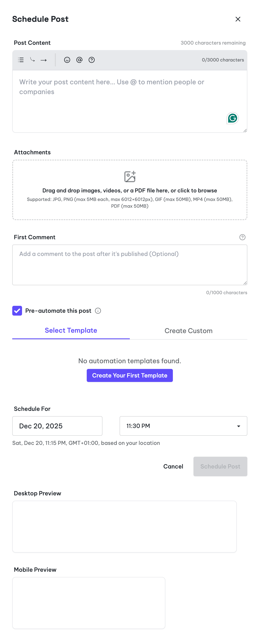The image size is (260, 644).
Task: Insert a right arrow symbol
Action: point(44,60)
